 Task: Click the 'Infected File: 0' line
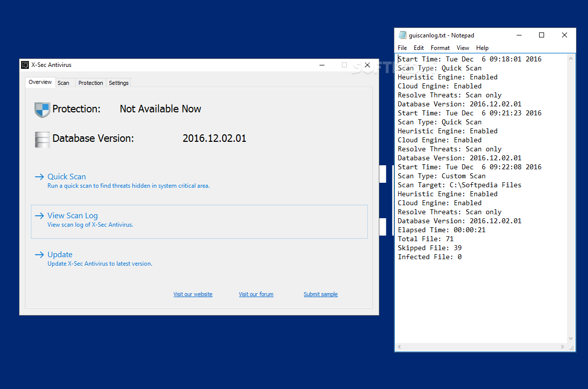click(430, 257)
